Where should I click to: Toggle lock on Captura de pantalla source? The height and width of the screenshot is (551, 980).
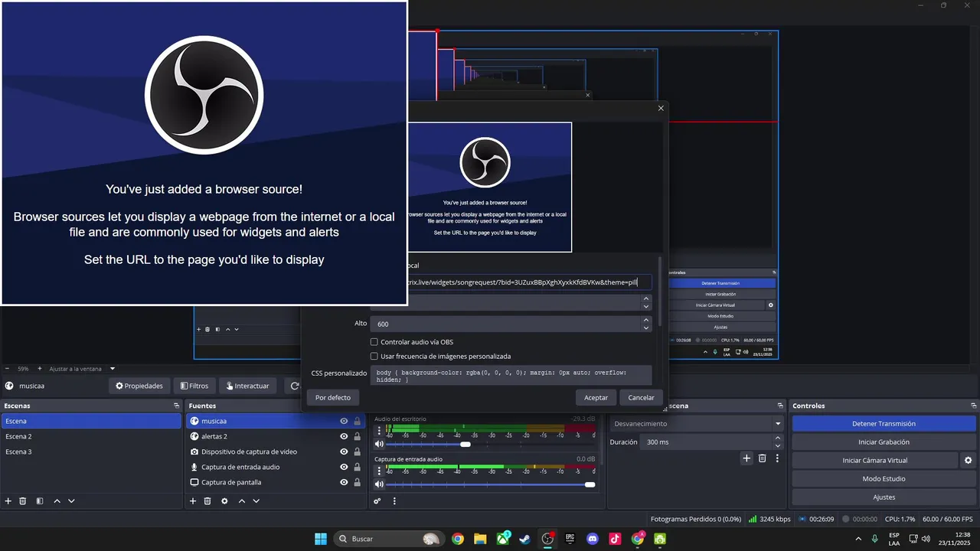(358, 482)
